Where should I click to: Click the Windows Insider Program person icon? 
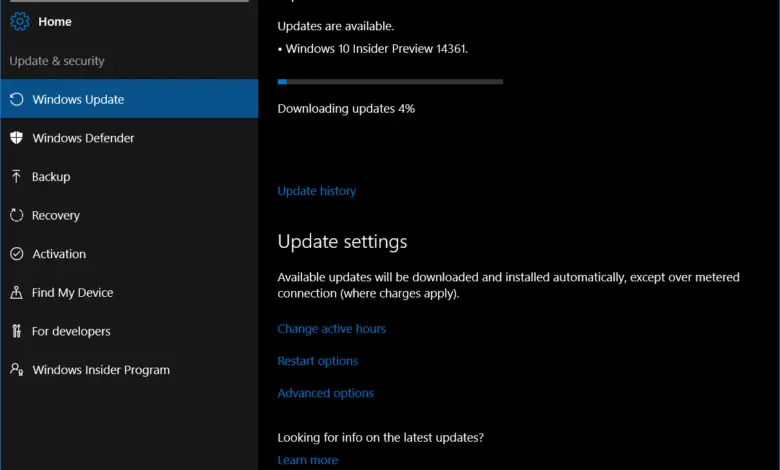tap(16, 370)
